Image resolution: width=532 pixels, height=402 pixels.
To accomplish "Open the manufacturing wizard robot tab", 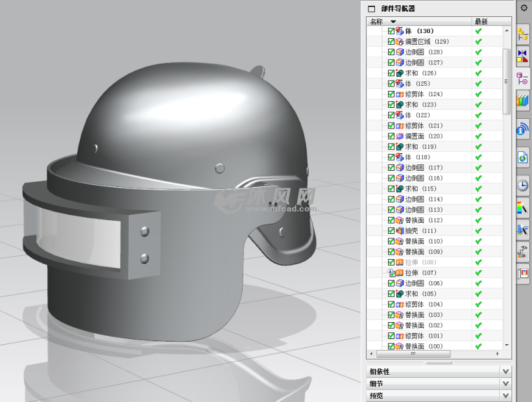I will tap(522, 251).
